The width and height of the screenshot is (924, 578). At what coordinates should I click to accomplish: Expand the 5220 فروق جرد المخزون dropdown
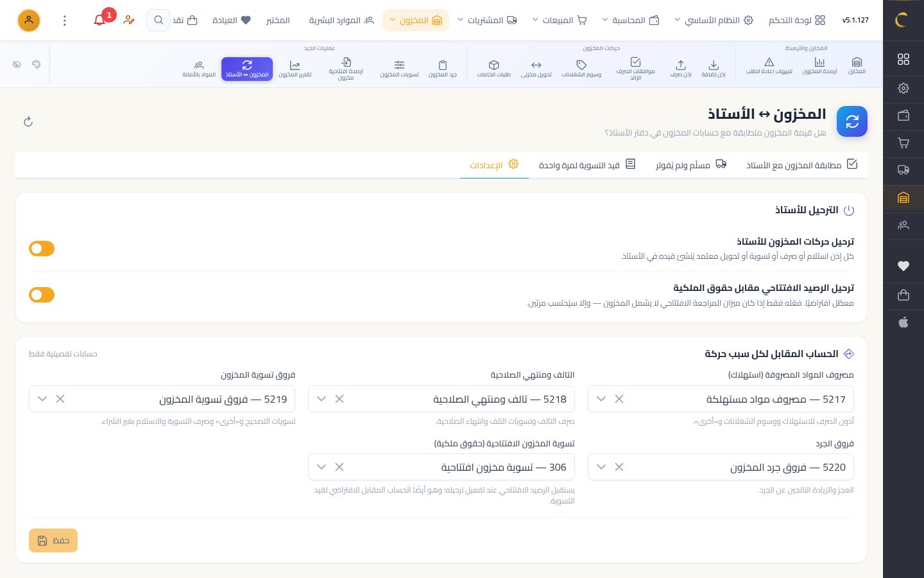(601, 467)
